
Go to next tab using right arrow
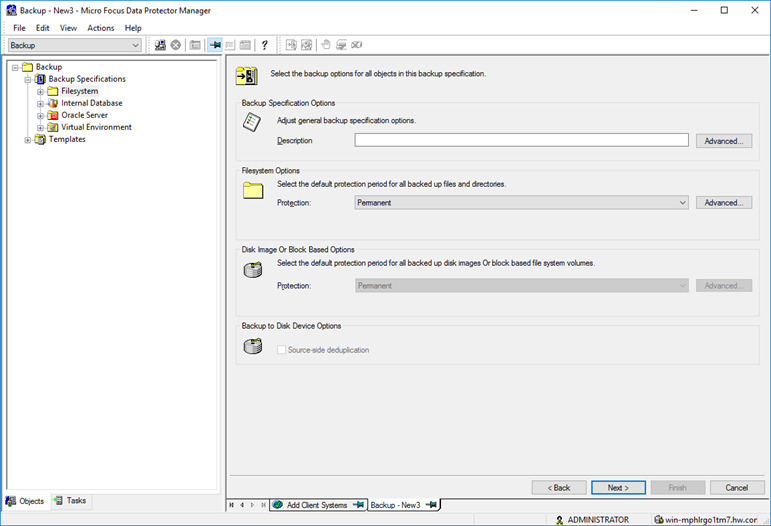(x=252, y=505)
